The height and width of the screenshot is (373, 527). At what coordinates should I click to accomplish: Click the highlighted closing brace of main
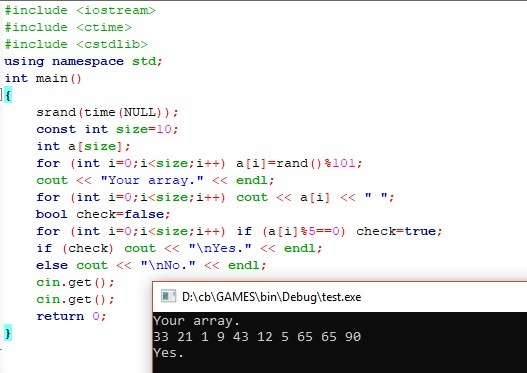pyautogui.click(x=8, y=333)
